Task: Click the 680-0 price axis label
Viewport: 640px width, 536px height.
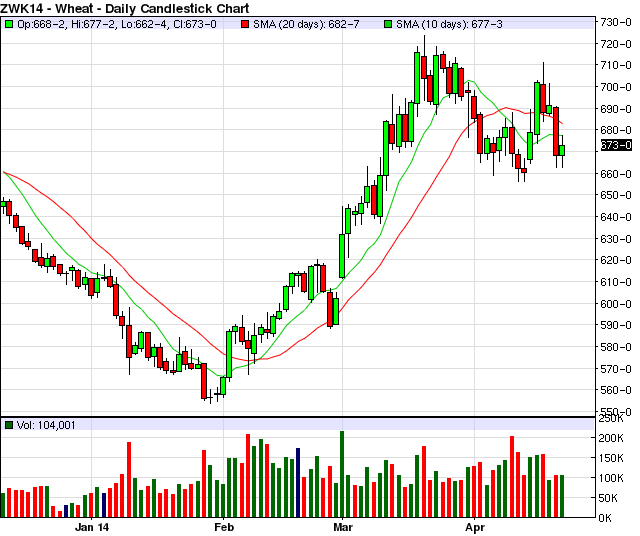Action: (616, 130)
